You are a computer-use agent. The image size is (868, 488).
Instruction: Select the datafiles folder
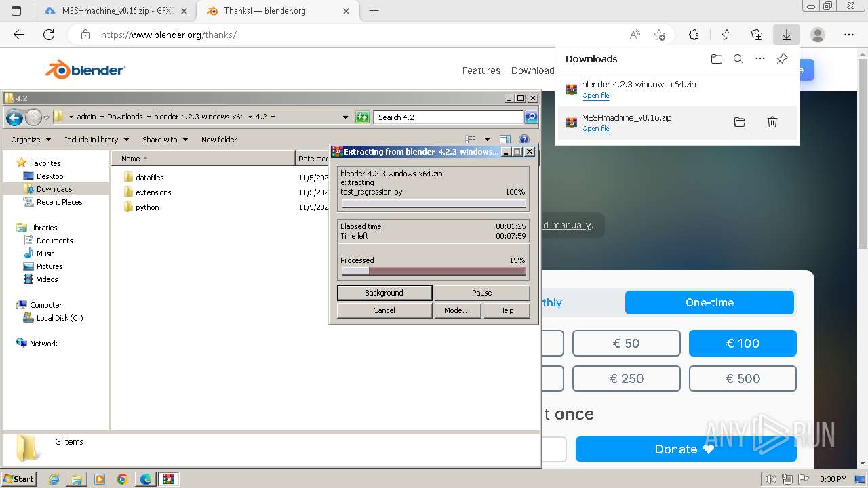click(x=149, y=178)
